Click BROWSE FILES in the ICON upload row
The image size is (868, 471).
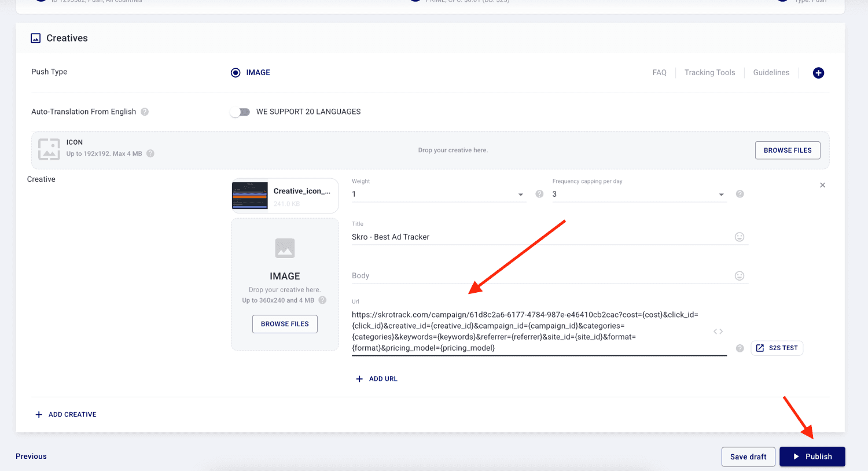coord(788,150)
